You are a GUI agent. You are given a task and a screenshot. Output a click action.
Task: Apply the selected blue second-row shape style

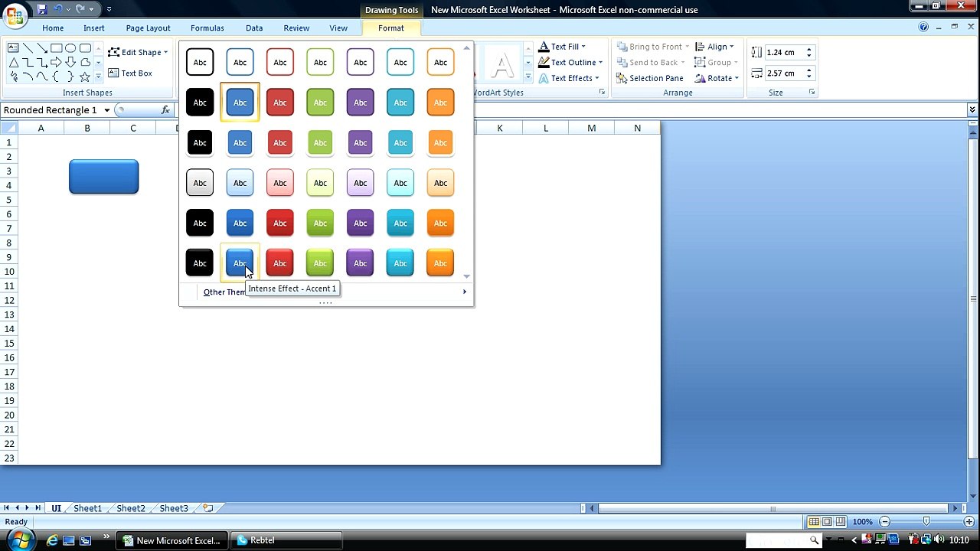(x=240, y=102)
